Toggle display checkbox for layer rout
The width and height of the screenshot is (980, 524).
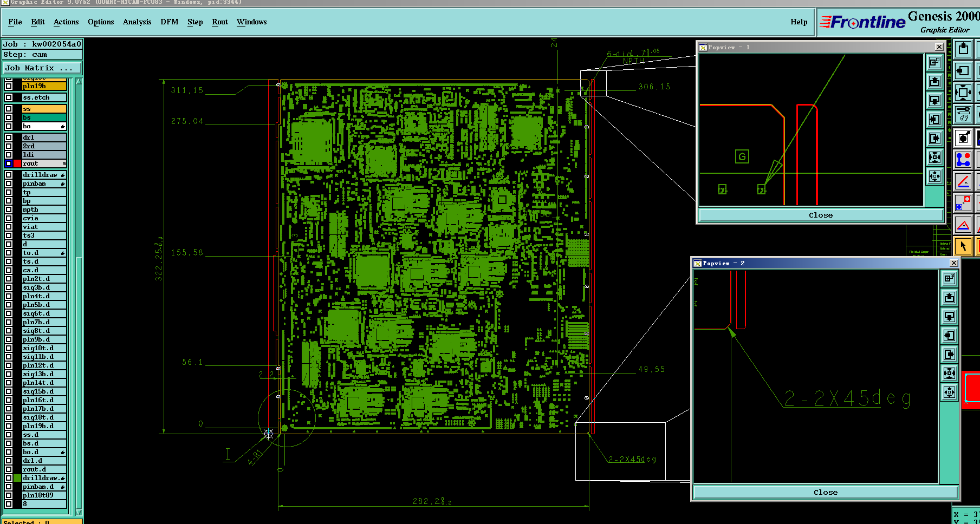coord(9,163)
